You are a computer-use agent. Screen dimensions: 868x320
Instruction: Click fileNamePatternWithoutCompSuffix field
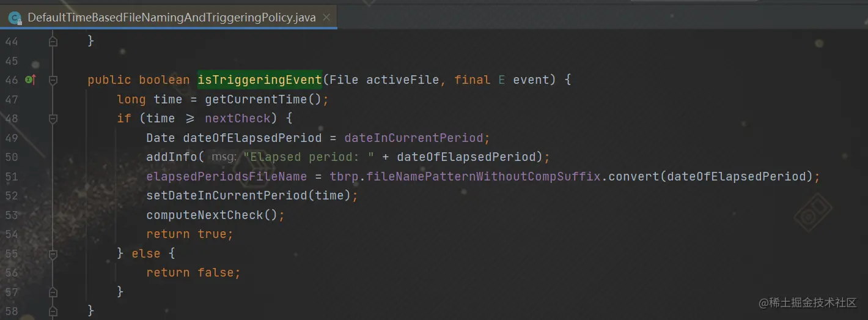tap(484, 176)
